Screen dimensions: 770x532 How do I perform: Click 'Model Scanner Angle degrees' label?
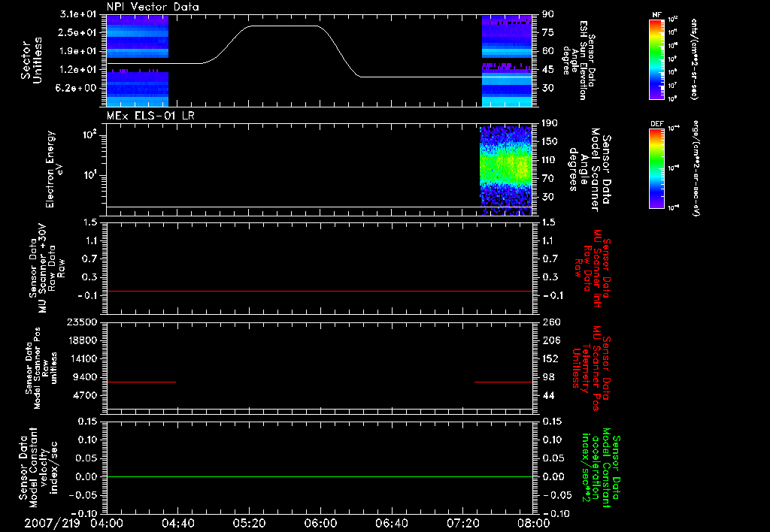591,170
